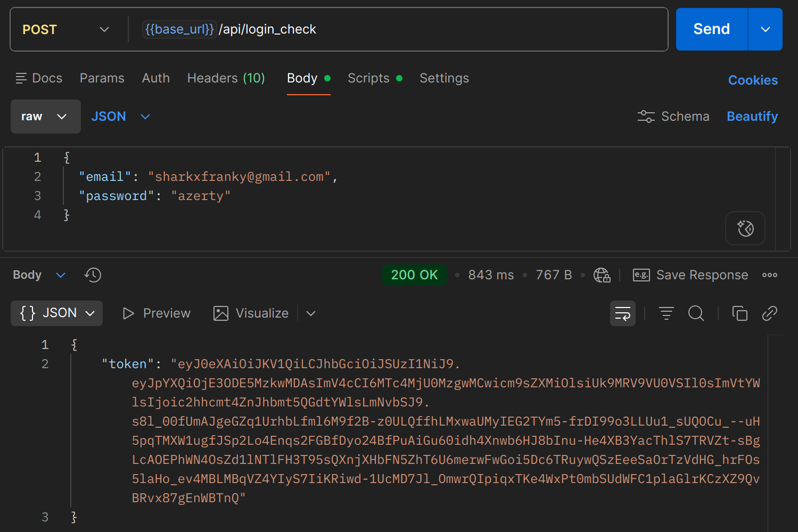798x532 pixels.
Task: Beautify the JSON request body
Action: [752, 117]
